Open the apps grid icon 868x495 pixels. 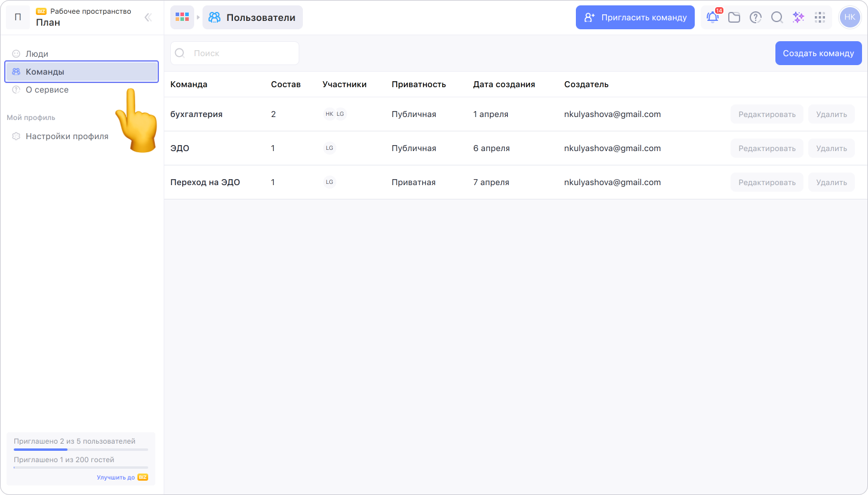coord(820,17)
